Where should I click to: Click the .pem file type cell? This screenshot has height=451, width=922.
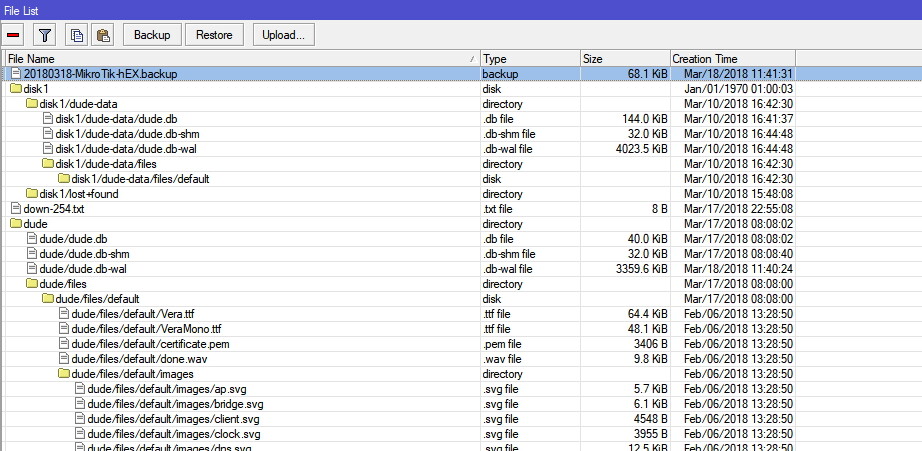click(502, 344)
